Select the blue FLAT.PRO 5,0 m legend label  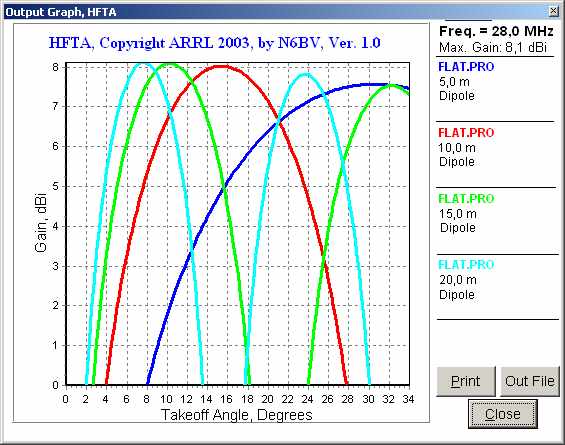466,67
